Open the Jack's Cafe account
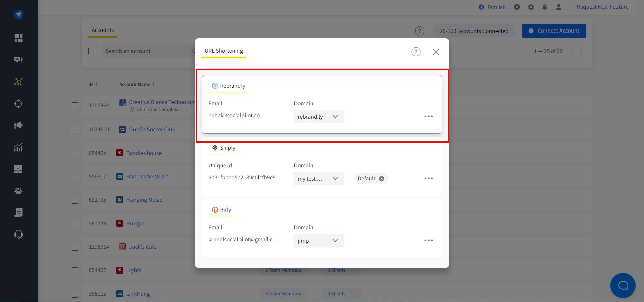Viewport: 644px width, 302px height. coord(143,247)
